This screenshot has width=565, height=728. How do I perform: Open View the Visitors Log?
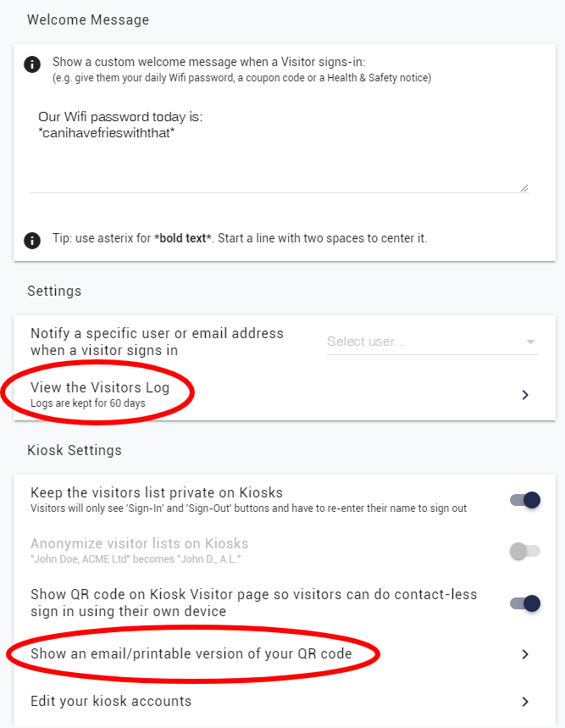click(x=100, y=388)
